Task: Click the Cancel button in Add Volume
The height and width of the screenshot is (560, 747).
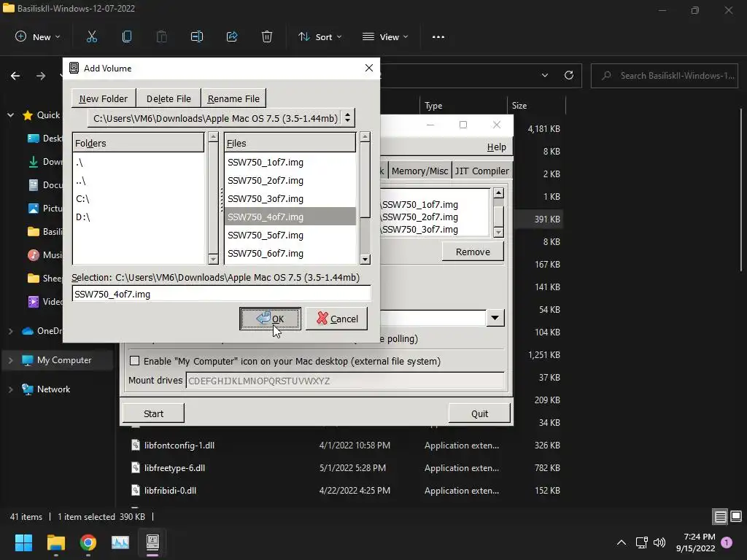Action: [336, 319]
